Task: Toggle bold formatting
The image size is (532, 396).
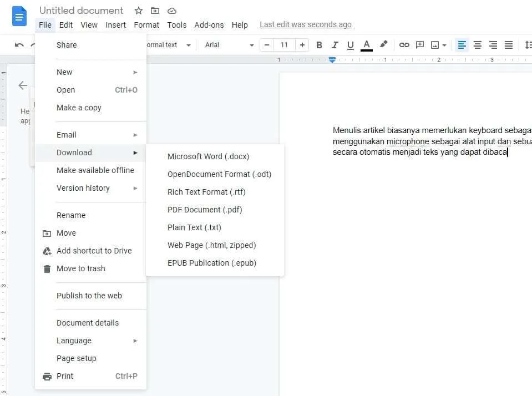Action: click(319, 45)
